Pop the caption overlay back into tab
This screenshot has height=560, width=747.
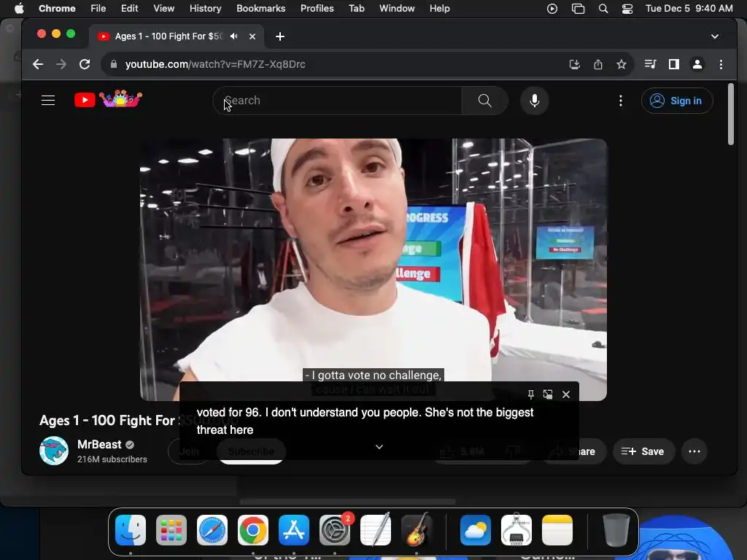548,394
